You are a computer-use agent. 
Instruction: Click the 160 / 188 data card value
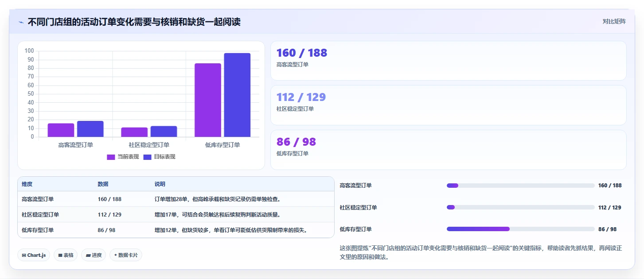(302, 53)
